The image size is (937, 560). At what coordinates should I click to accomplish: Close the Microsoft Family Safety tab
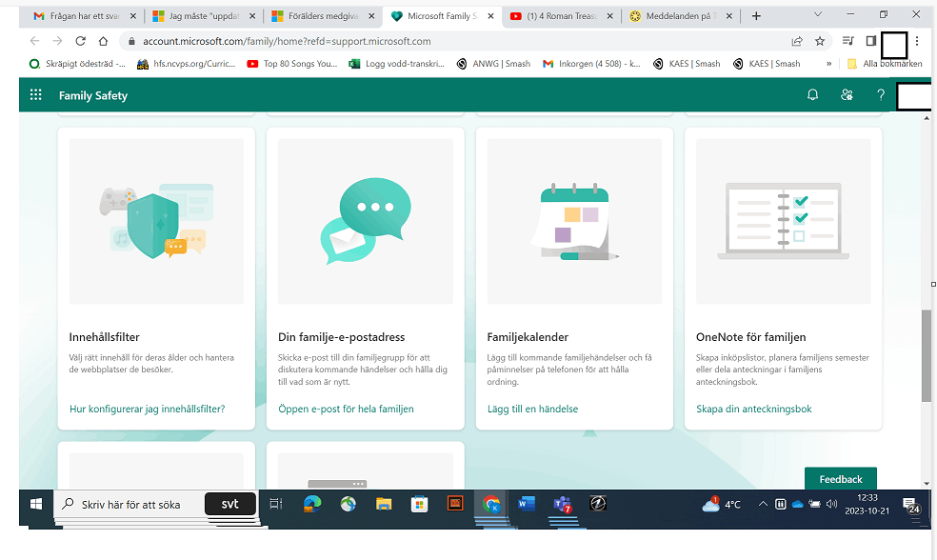[x=490, y=16]
